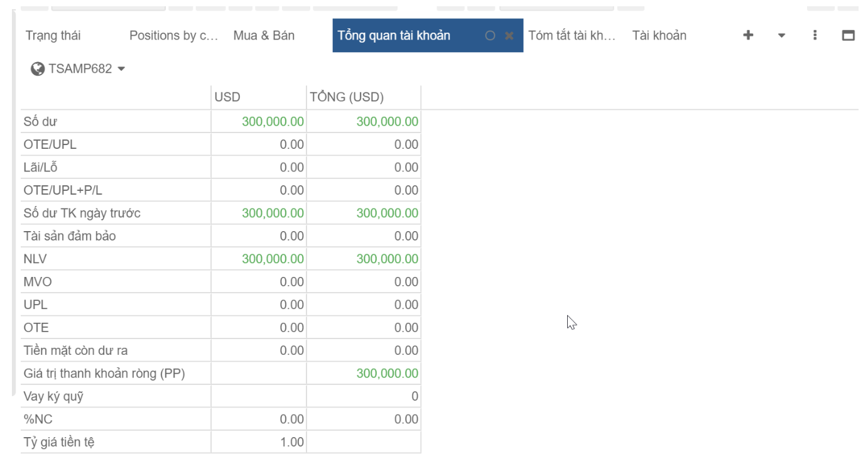Select the Tài khoản tab

coord(659,36)
